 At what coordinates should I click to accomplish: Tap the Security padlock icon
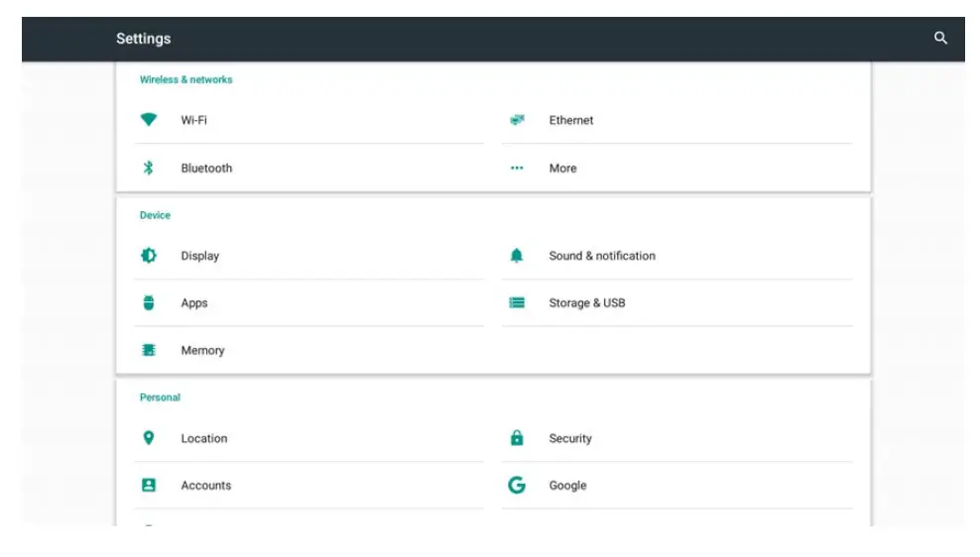point(517,438)
